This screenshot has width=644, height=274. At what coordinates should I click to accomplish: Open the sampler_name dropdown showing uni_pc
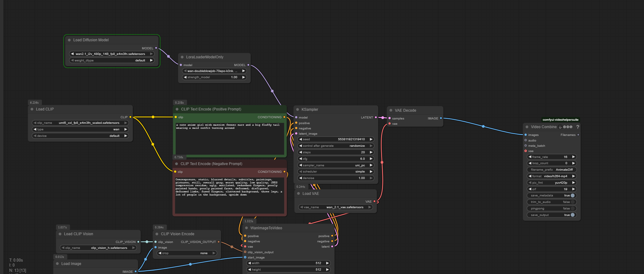pos(336,165)
